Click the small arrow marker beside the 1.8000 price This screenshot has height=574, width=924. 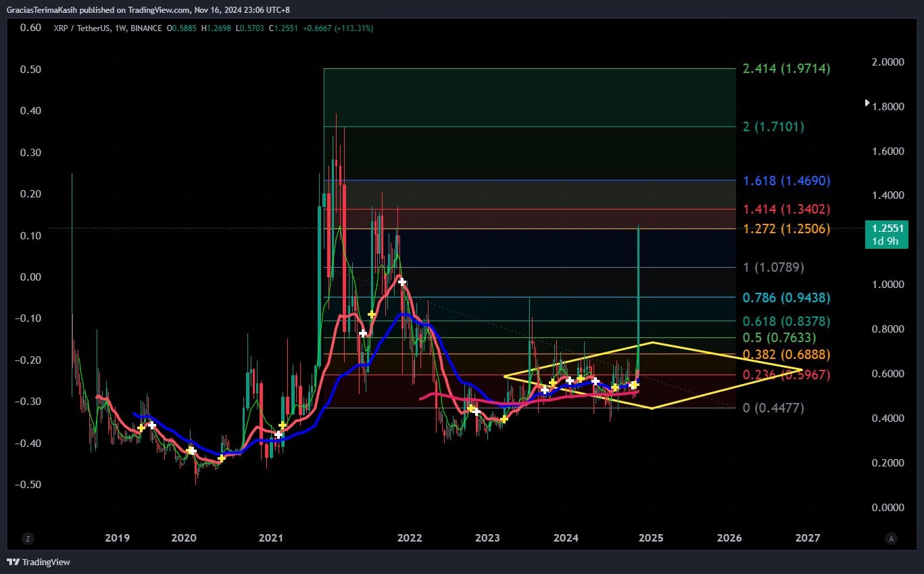[868, 103]
